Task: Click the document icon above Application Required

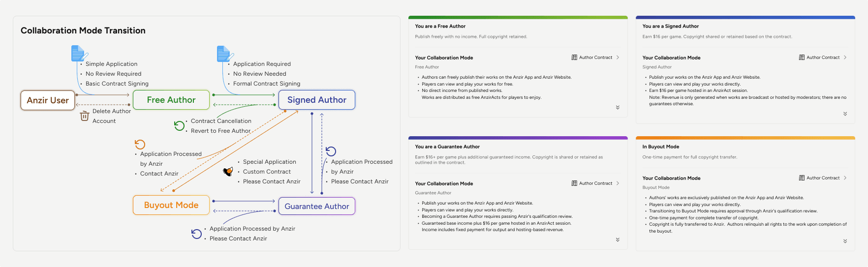Action: (x=224, y=54)
